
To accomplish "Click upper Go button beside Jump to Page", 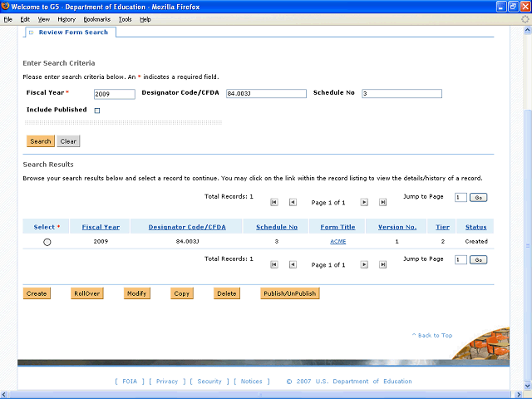I will (x=479, y=198).
